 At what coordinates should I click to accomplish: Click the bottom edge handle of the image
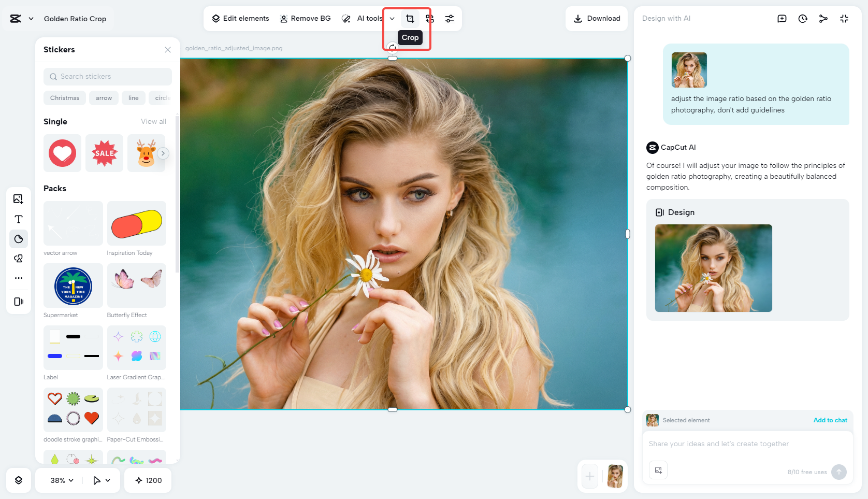393,410
